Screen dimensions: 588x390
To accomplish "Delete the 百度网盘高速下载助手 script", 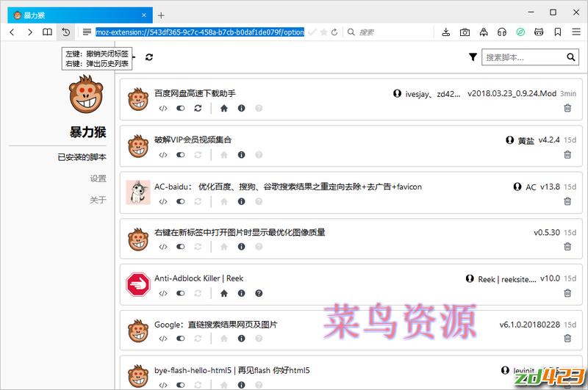I will tap(567, 108).
